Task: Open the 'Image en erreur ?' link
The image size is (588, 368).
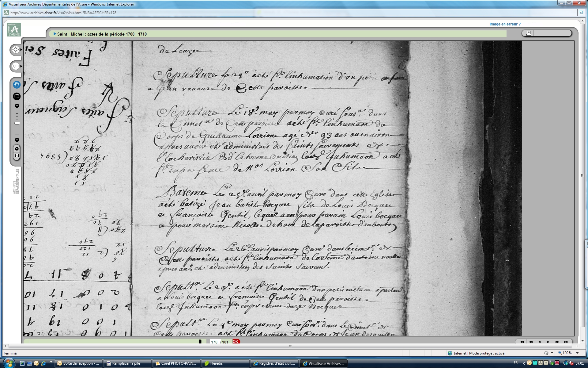Action: click(505, 24)
